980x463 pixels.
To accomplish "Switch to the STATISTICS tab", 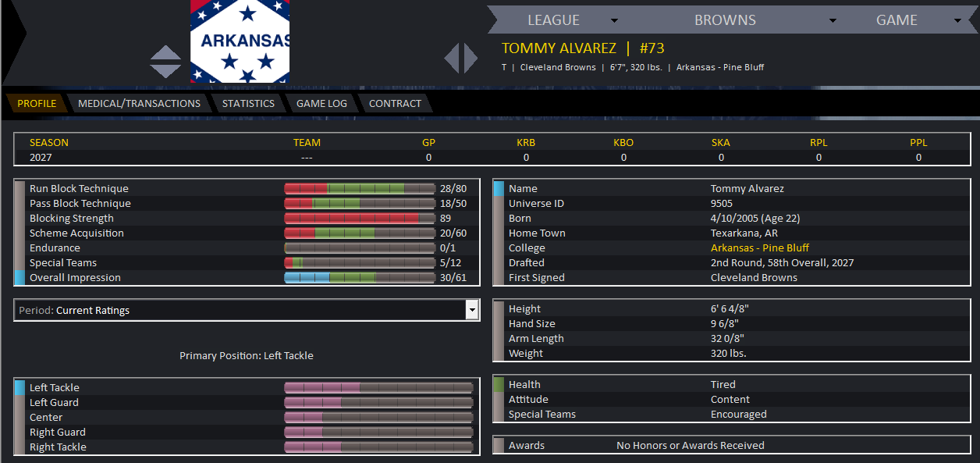I will pyautogui.click(x=248, y=103).
